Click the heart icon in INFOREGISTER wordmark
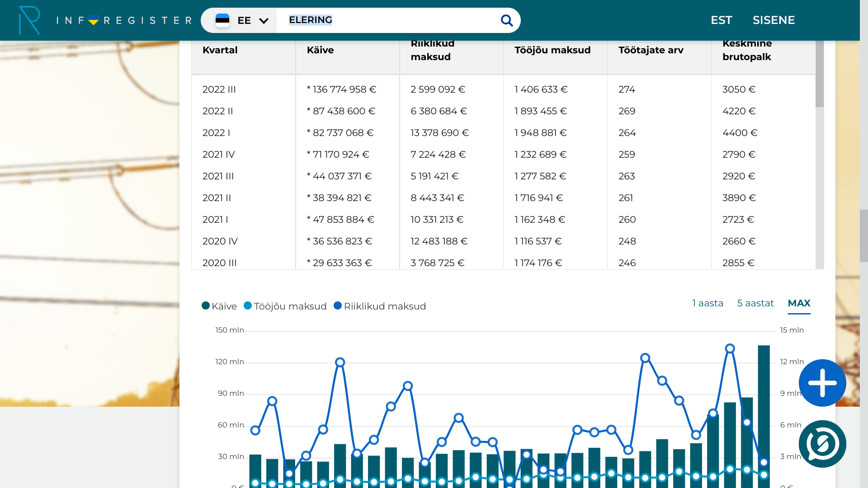The image size is (868, 488). [94, 20]
